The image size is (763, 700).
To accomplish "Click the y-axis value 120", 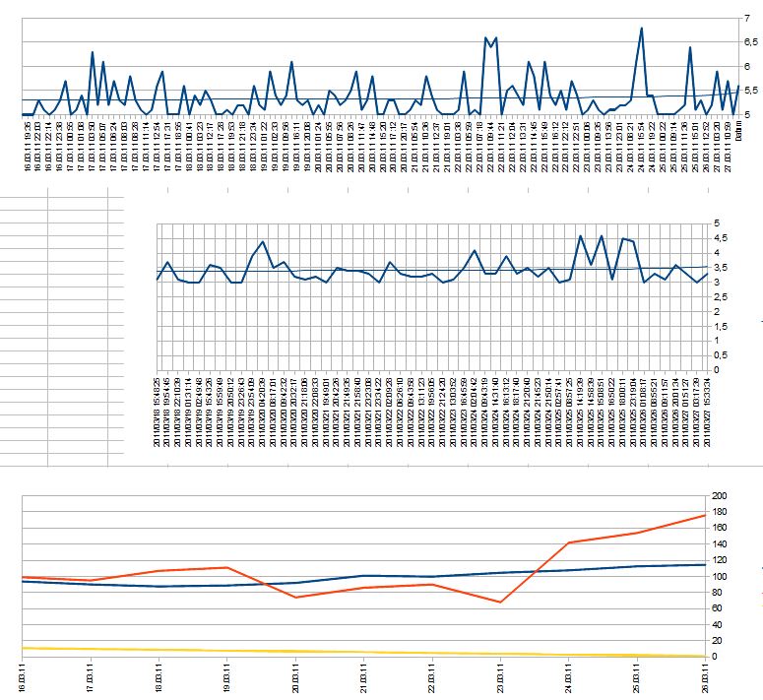I will pos(720,560).
